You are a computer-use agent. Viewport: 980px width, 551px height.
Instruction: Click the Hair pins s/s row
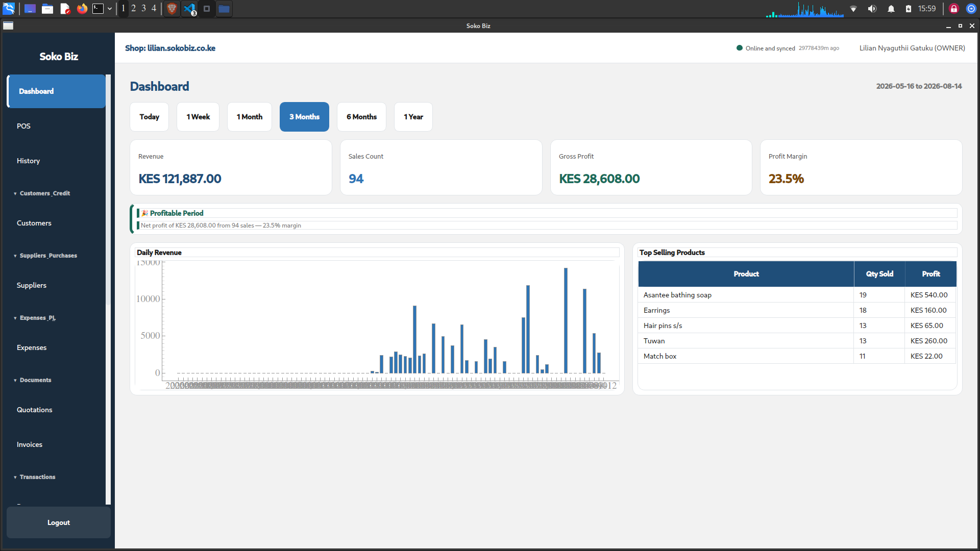tap(797, 325)
